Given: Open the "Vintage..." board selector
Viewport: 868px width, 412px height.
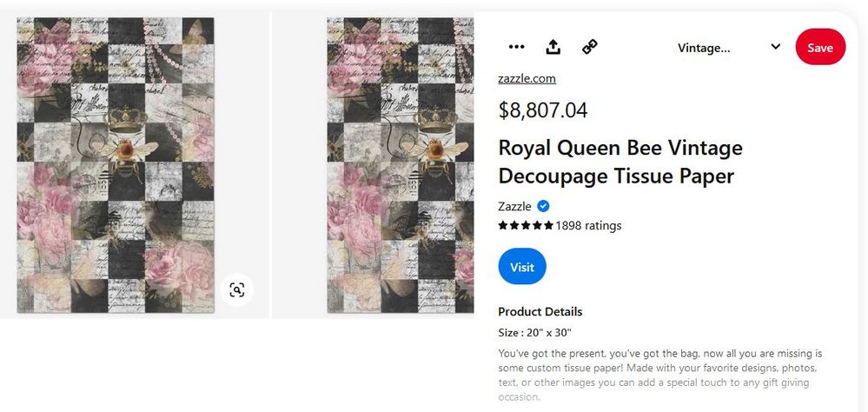Looking at the screenshot, I should pos(704,48).
